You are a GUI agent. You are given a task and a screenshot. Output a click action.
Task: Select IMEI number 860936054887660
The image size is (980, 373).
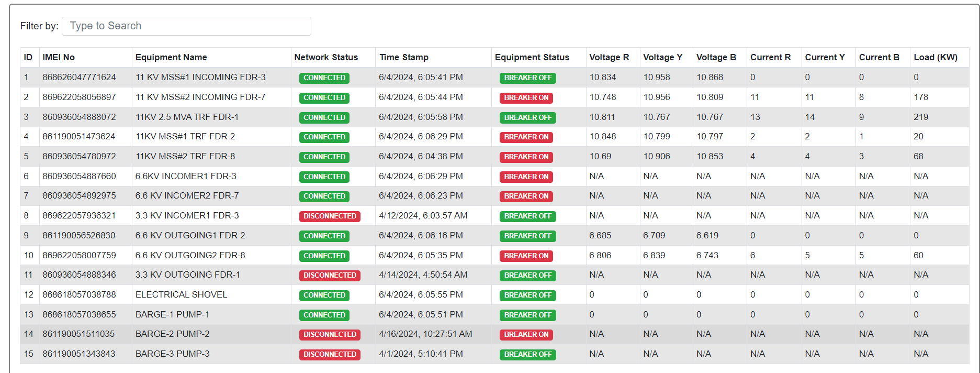pos(80,177)
